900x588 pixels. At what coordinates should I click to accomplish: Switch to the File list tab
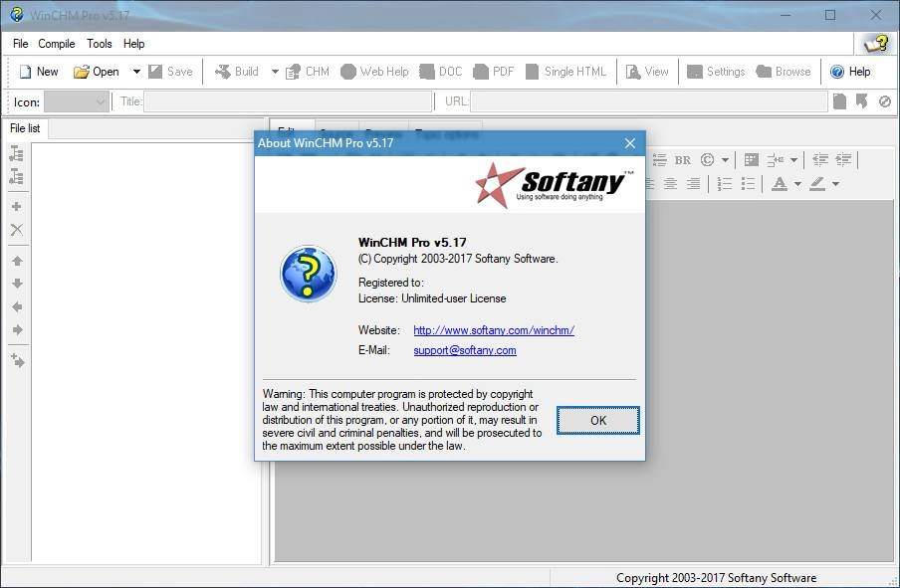[x=25, y=128]
